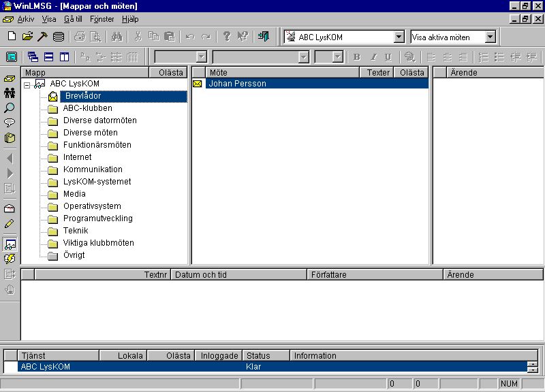Click the Författare column header

tap(375, 275)
